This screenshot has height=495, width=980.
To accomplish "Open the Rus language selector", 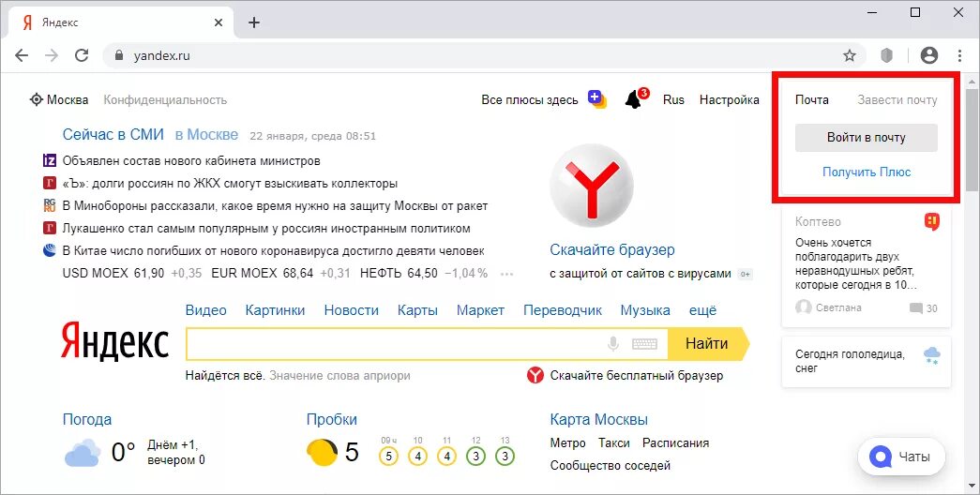I will (x=673, y=99).
